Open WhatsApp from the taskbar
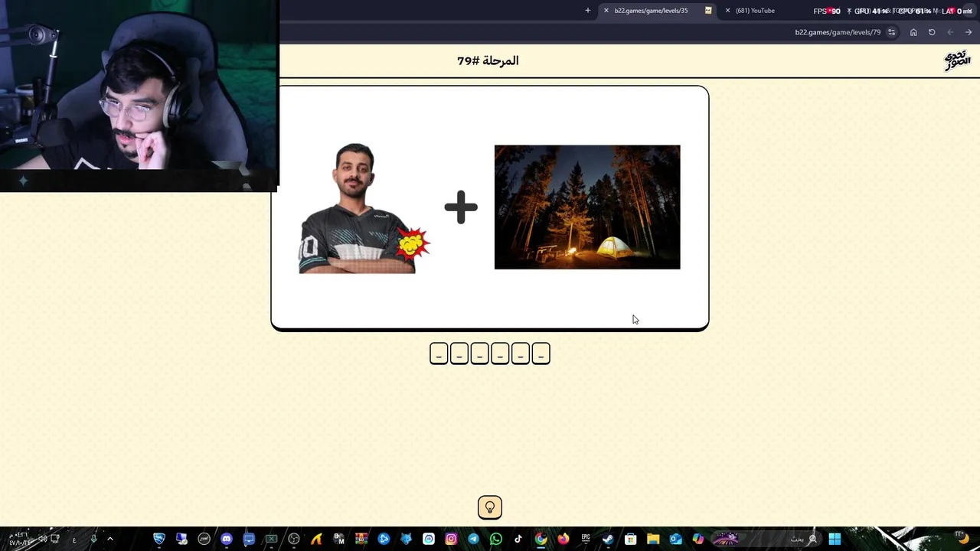The width and height of the screenshot is (980, 551). point(495,539)
